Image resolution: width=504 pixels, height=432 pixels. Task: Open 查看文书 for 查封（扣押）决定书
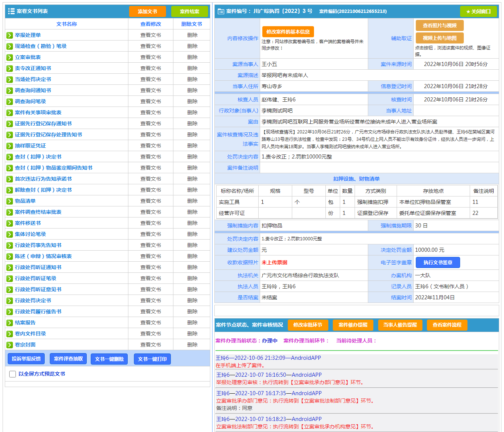[x=151, y=157]
